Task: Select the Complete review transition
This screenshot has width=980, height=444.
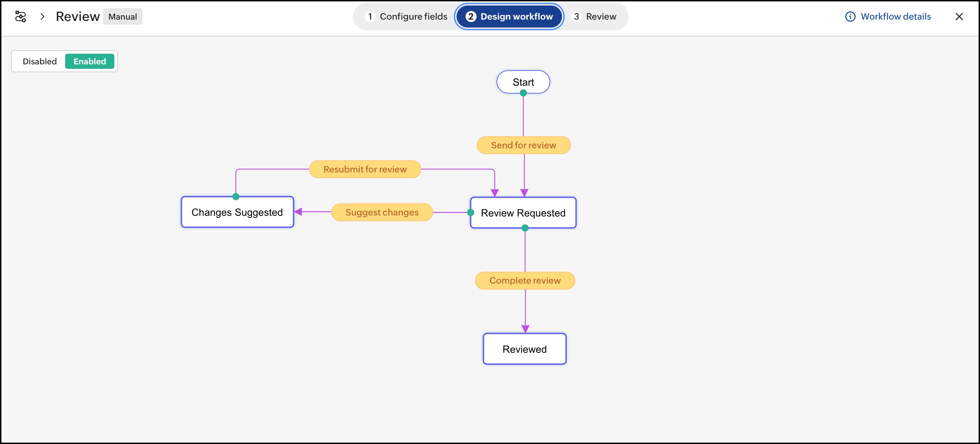Action: tap(524, 281)
